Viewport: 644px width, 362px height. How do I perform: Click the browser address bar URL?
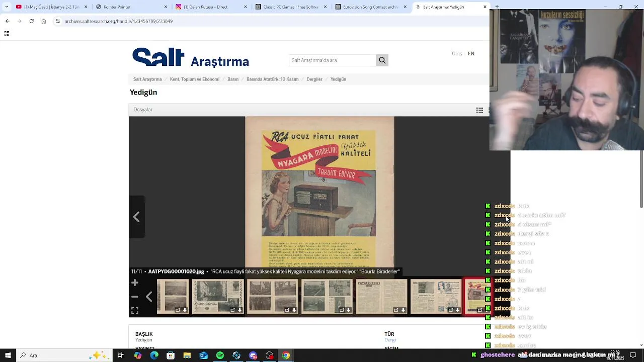(x=119, y=21)
